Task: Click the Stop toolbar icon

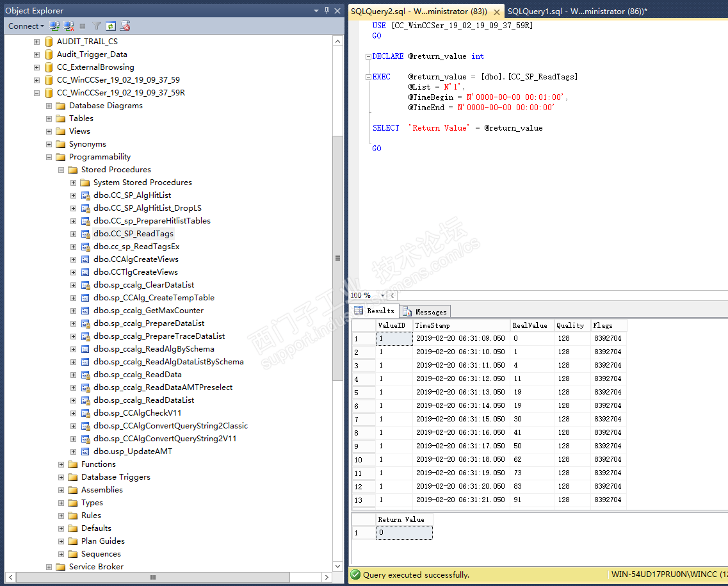Action: coord(83,26)
